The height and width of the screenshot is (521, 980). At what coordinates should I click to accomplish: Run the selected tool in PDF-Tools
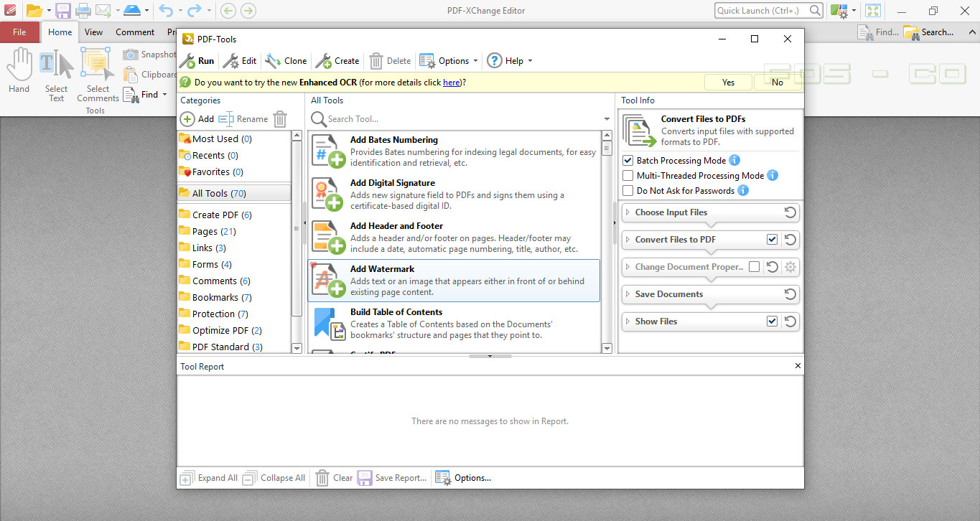point(197,61)
